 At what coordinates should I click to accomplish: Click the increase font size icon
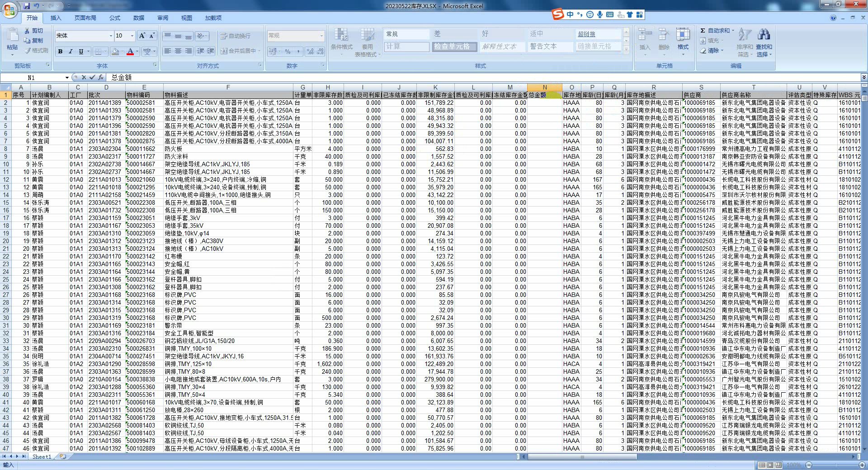[x=142, y=36]
